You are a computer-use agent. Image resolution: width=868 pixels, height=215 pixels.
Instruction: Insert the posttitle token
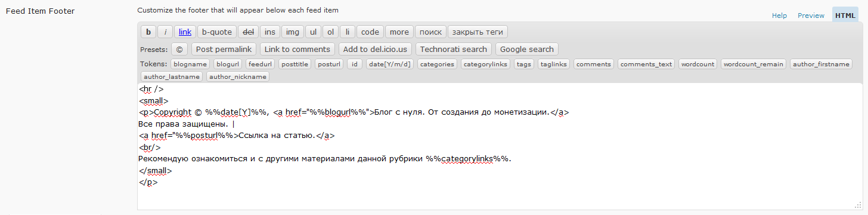[295, 64]
